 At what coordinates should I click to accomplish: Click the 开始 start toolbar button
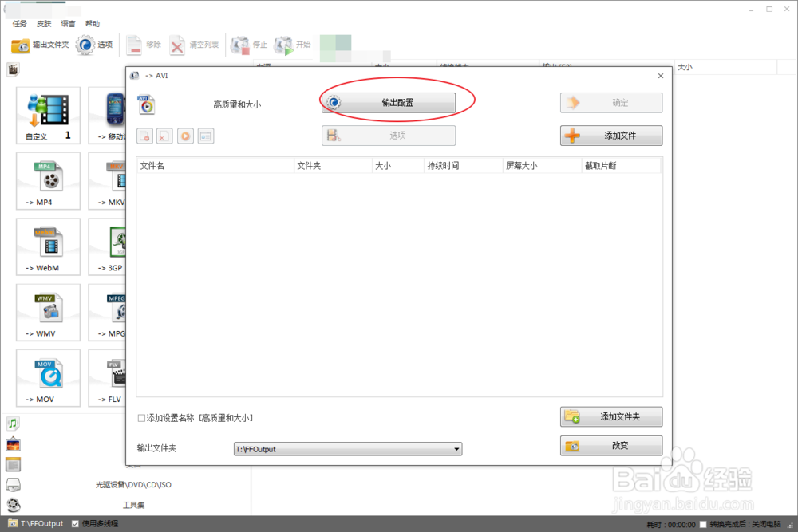(x=292, y=45)
